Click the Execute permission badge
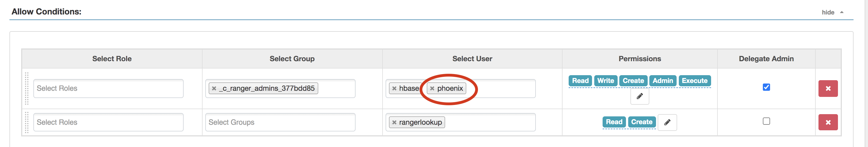Viewport: 868px width, 147px height. (x=694, y=80)
